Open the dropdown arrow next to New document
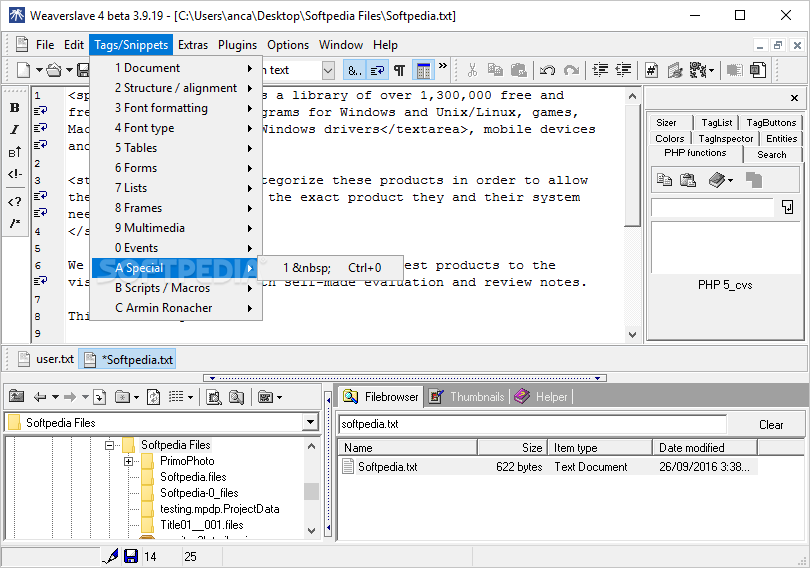The height and width of the screenshot is (568, 810). coord(39,70)
